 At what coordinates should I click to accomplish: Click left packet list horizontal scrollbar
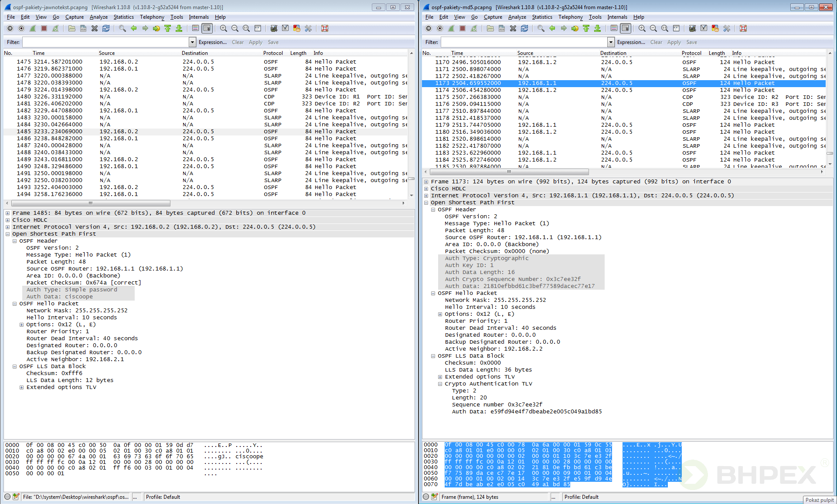(x=91, y=203)
